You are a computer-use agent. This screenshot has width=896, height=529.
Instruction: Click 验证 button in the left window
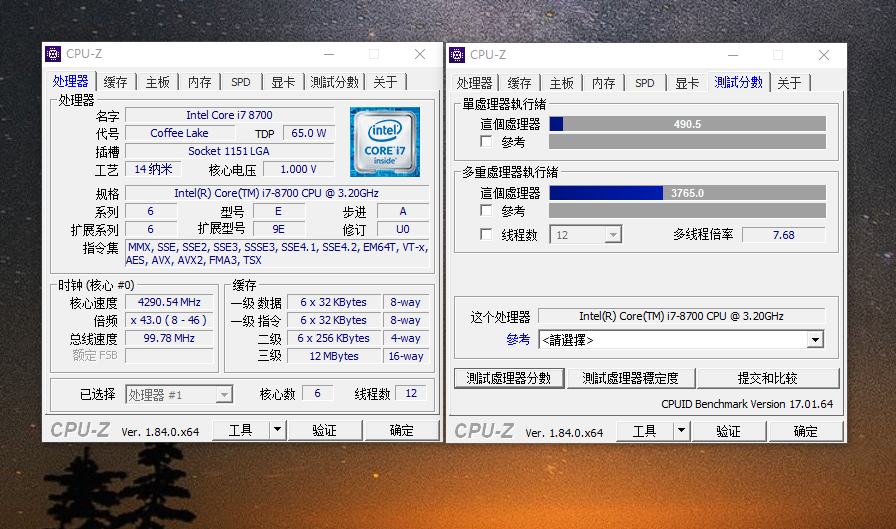[325, 430]
